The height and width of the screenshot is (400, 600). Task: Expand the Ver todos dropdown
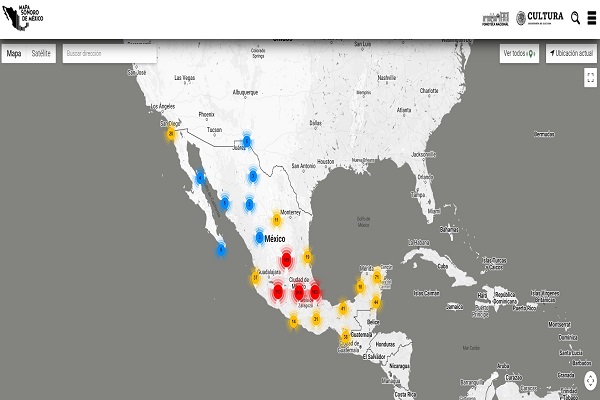519,53
